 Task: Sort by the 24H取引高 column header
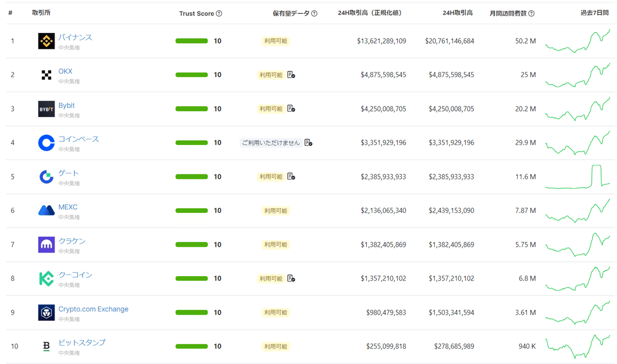click(x=458, y=13)
